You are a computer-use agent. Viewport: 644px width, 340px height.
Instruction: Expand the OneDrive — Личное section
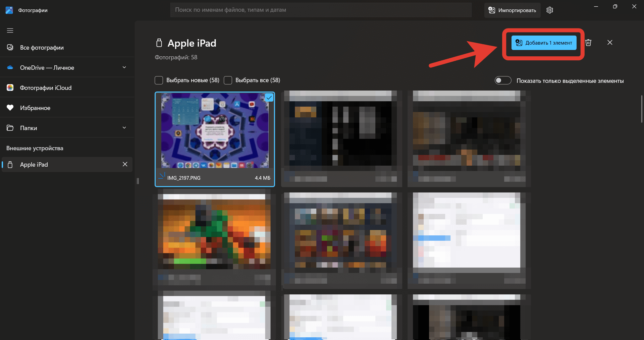(x=124, y=67)
